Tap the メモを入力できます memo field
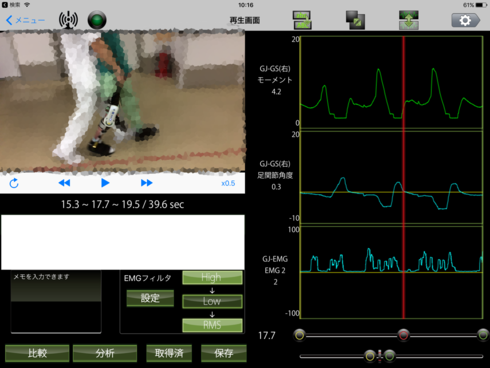Viewport: 490px width, 368px height. point(56,302)
